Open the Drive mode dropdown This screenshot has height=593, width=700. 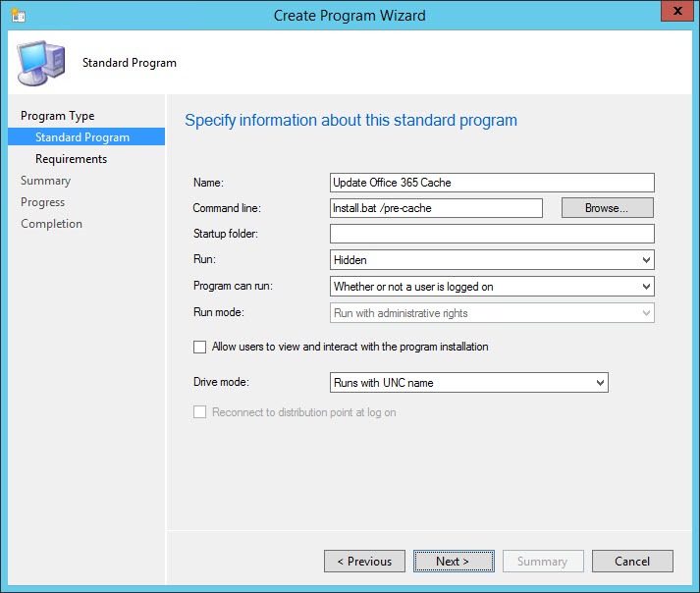pos(469,382)
